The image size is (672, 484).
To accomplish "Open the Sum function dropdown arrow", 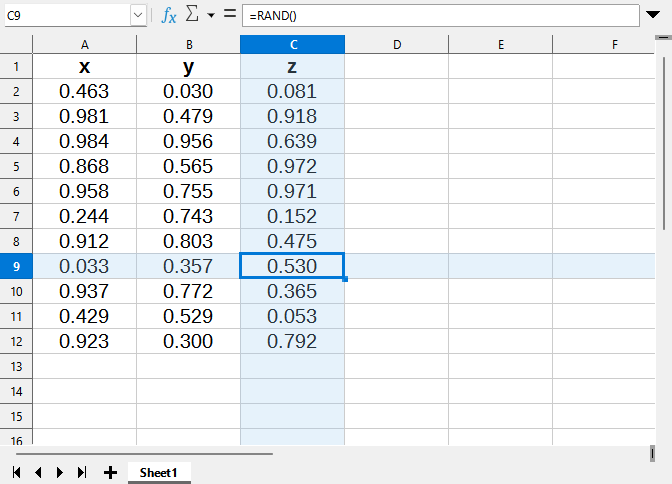I will (x=211, y=17).
